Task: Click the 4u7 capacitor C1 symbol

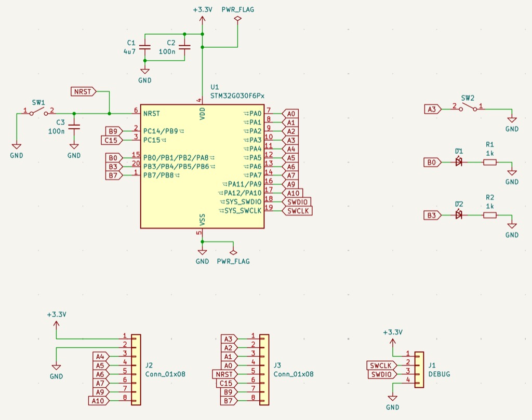Action: 145,47
